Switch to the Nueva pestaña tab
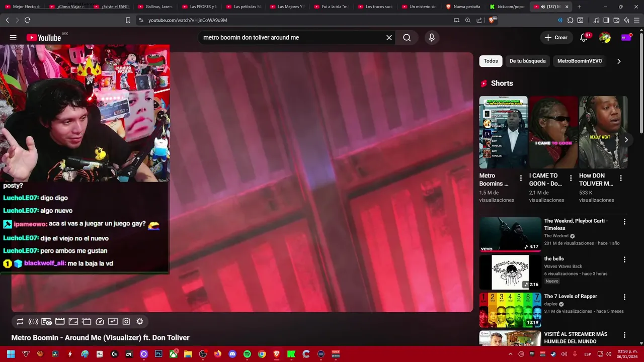This screenshot has width=644, height=362. click(463, 7)
